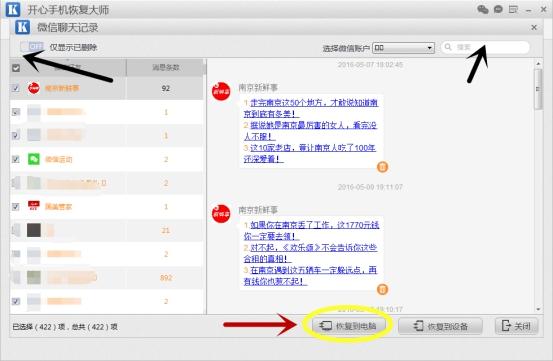Click the orange trash icon under the 2016-05-07 message
This screenshot has height=361, width=553.
(383, 166)
